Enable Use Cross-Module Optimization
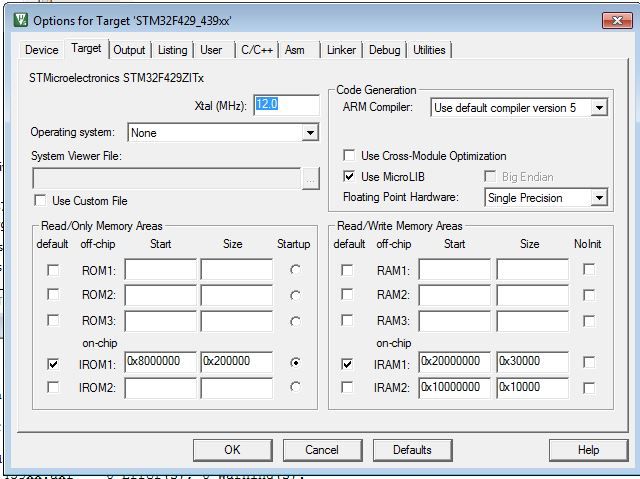Screen dimensions: 640x479 pos(349,155)
